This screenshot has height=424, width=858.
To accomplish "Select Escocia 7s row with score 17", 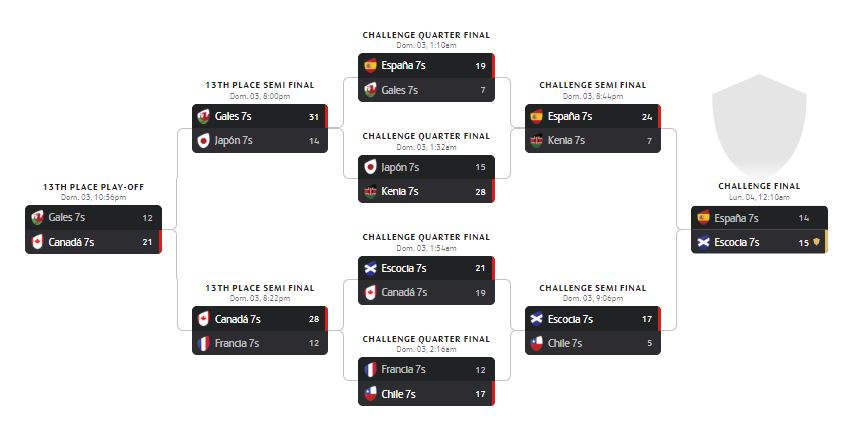I will point(593,319).
